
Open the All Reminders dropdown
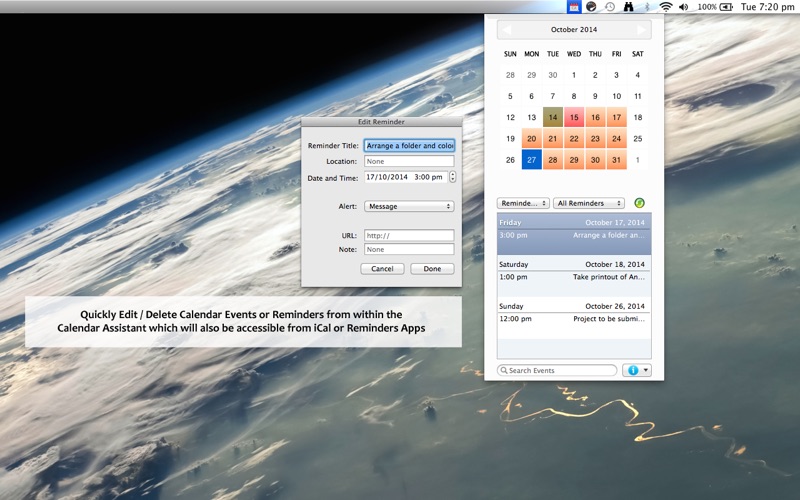pos(589,203)
